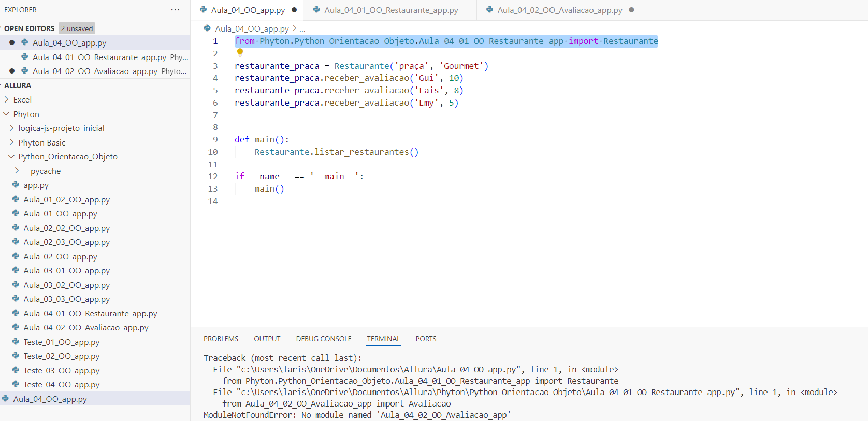Image resolution: width=868 pixels, height=421 pixels.
Task: Click Python icon of Aula_04_OO_app.py tab
Action: click(x=204, y=10)
